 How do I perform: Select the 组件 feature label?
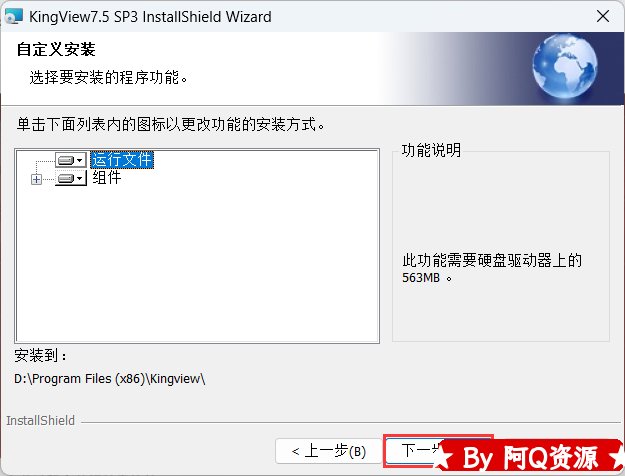click(107, 177)
